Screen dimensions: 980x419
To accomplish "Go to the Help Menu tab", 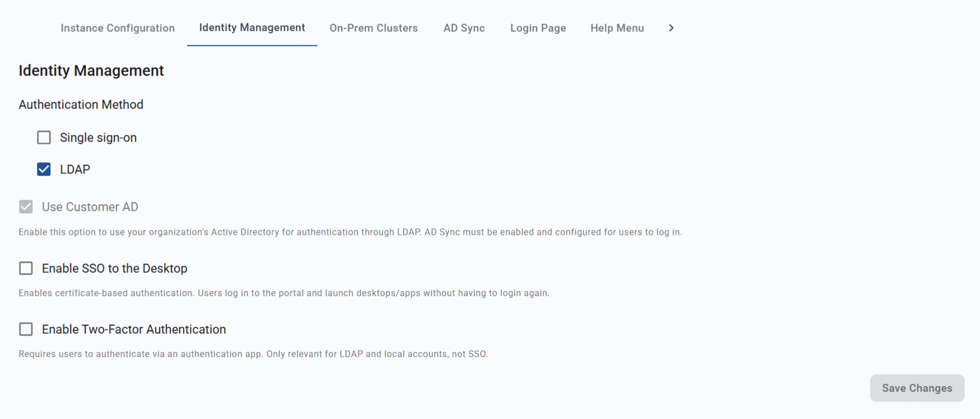I will point(617,28).
